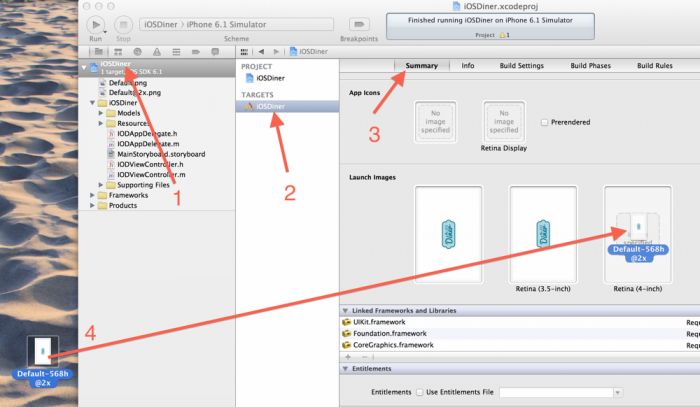The image size is (700, 407).
Task: Select Default-568h@2x file on desktop
Action: coord(43,362)
